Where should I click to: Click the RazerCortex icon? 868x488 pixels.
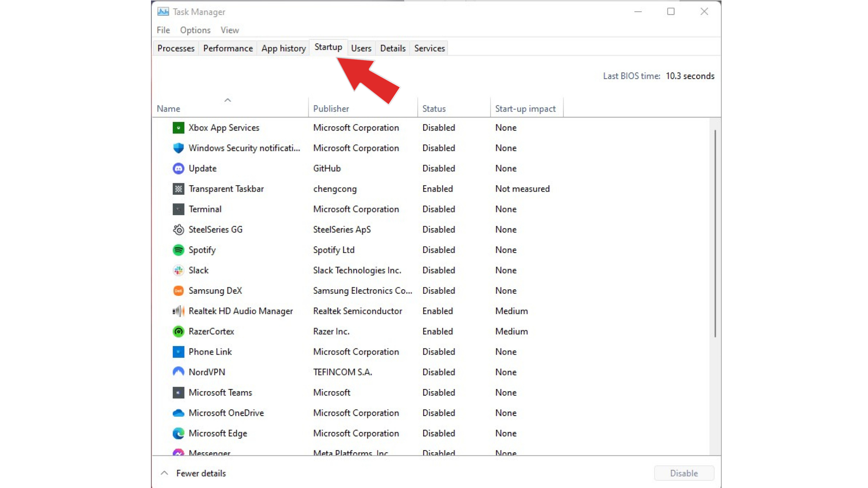pyautogui.click(x=179, y=331)
